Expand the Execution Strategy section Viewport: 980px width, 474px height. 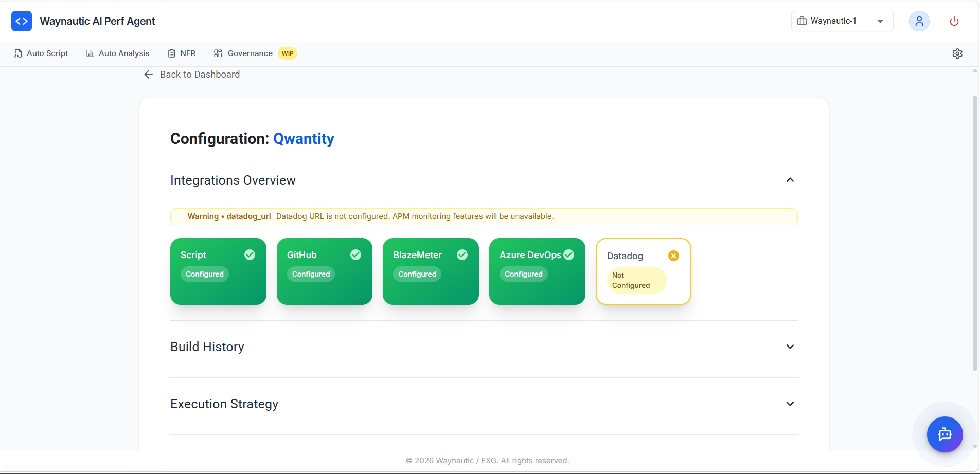(790, 404)
